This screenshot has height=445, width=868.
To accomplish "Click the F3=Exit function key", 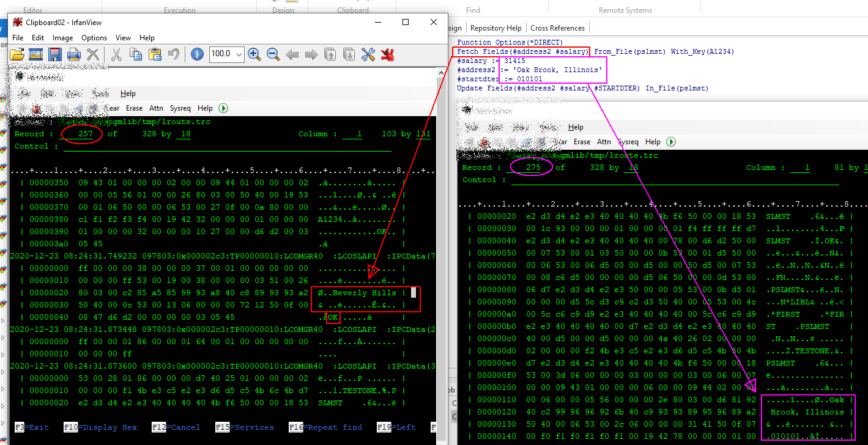I will tap(31, 427).
